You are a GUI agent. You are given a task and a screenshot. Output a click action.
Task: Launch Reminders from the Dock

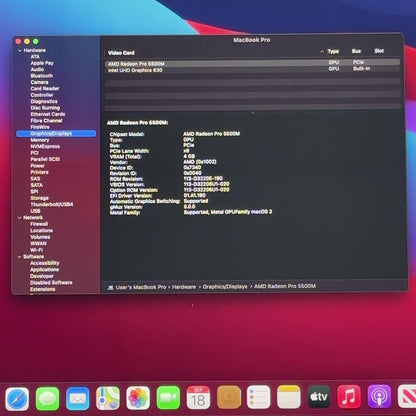(x=259, y=397)
